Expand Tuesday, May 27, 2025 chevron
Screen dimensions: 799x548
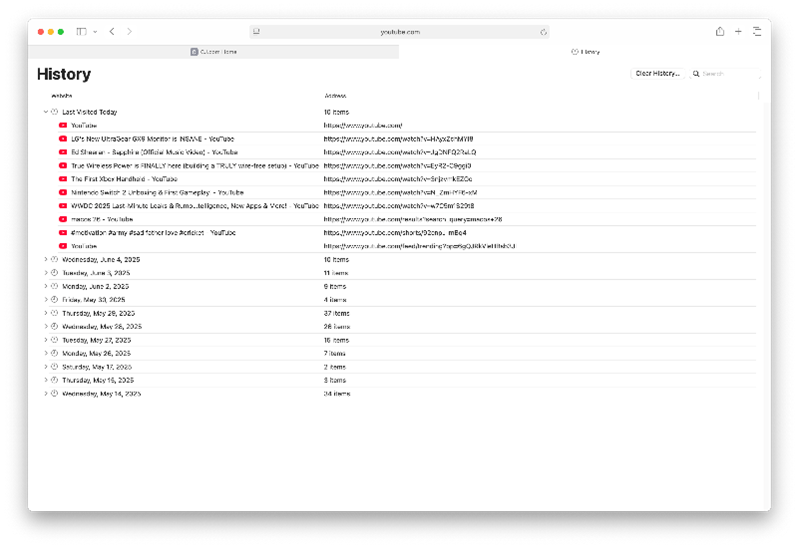click(46, 340)
